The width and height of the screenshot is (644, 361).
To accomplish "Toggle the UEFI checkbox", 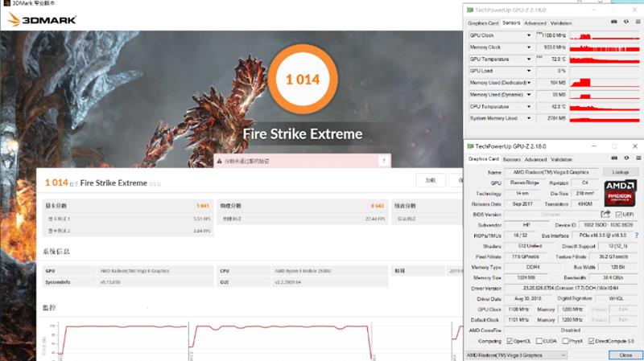I will point(617,215).
